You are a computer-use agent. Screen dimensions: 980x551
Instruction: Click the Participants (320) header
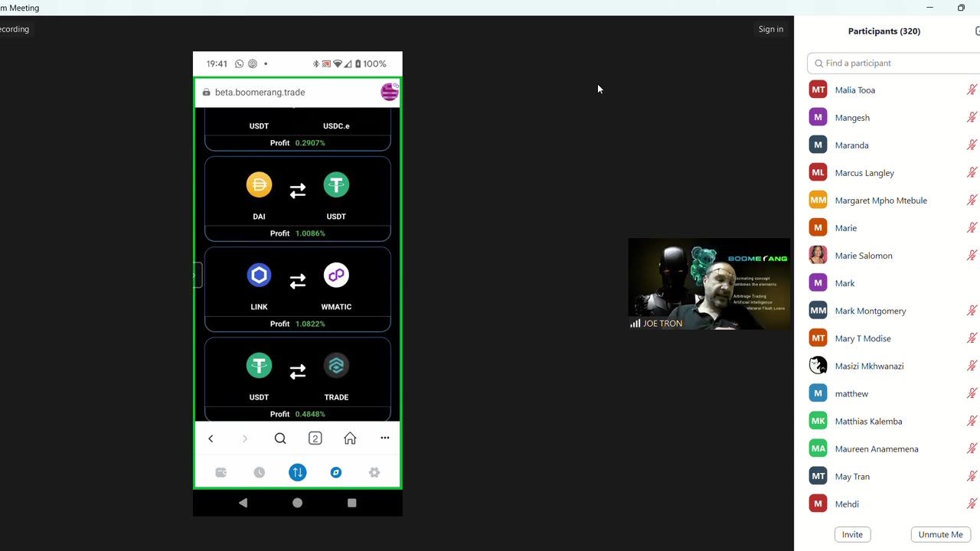click(x=884, y=31)
